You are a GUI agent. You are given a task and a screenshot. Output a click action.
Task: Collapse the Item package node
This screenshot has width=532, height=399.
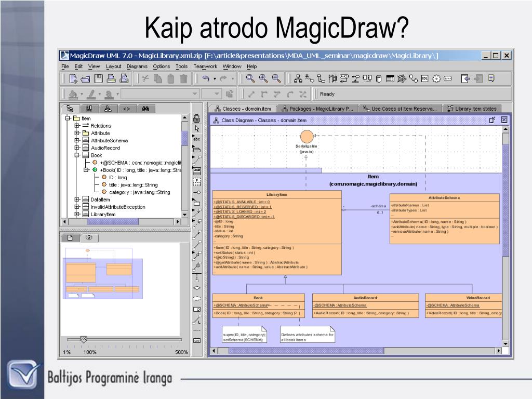tap(68, 118)
